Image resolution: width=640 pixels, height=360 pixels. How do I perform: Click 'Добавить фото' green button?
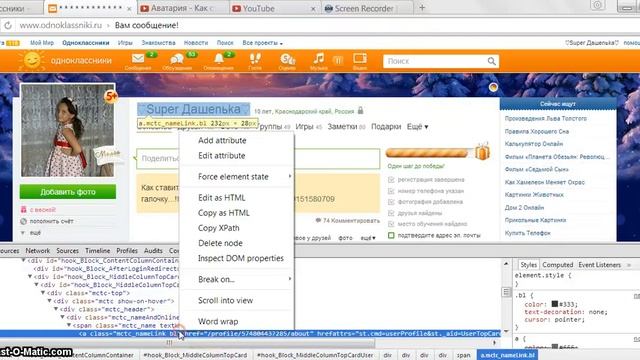(x=68, y=192)
